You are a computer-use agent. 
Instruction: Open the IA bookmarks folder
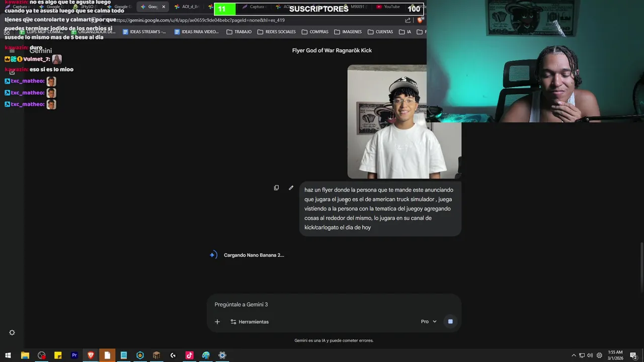[405, 32]
